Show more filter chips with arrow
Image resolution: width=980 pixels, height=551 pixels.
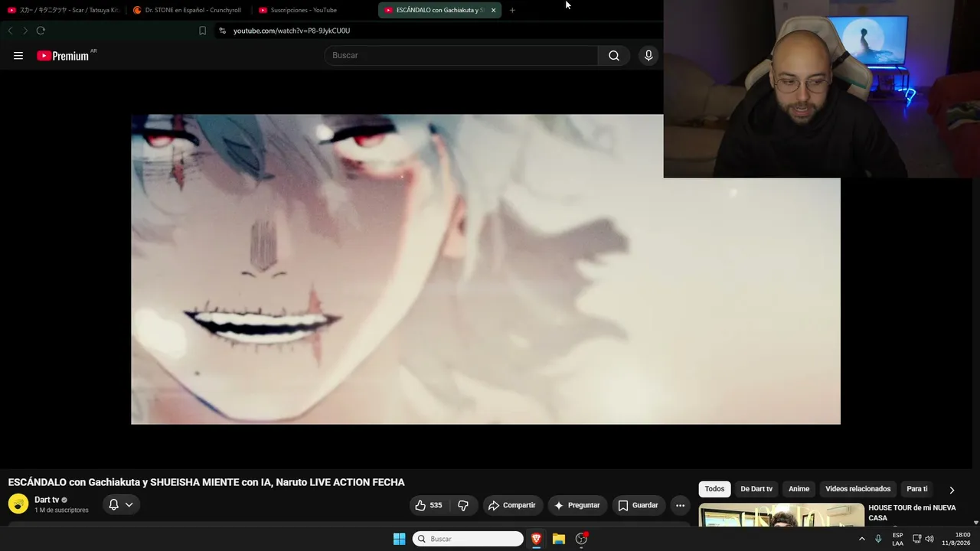[952, 490]
